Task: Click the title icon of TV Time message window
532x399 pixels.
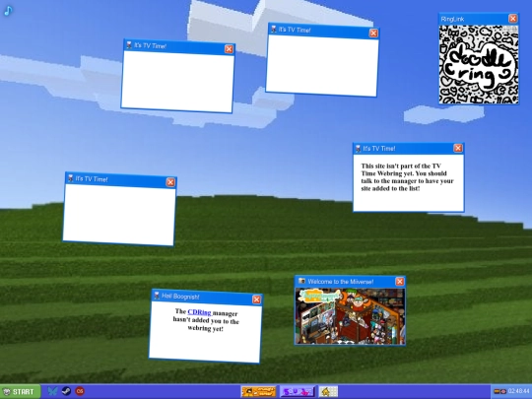Action: pyautogui.click(x=358, y=148)
